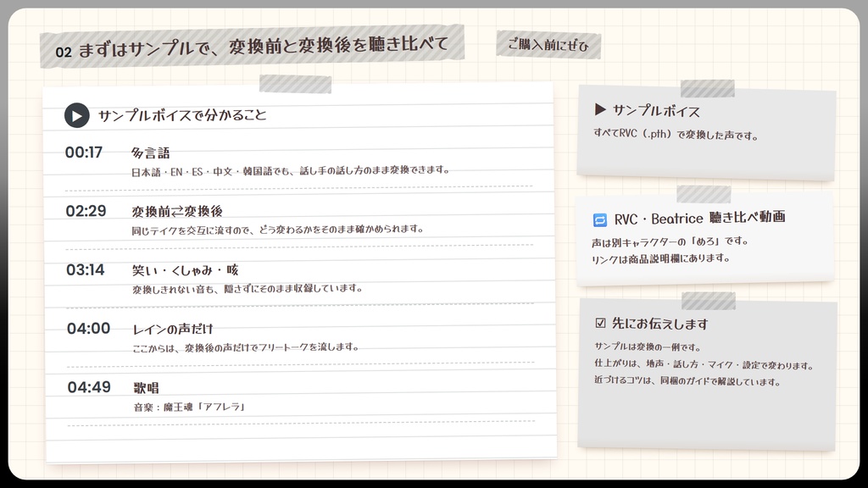Click text サンプルは変換の一例です。

(648, 347)
